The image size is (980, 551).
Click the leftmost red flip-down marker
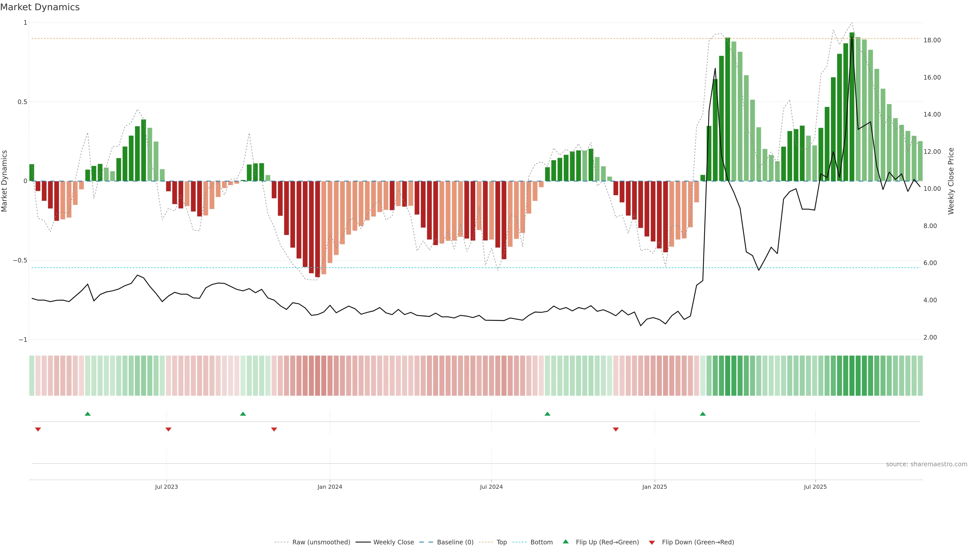point(38,429)
